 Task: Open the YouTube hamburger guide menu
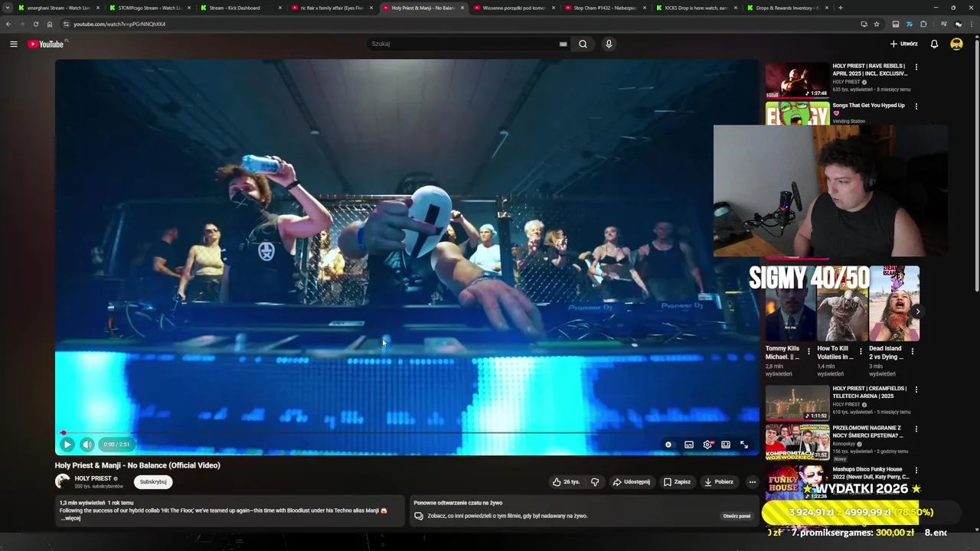click(14, 44)
